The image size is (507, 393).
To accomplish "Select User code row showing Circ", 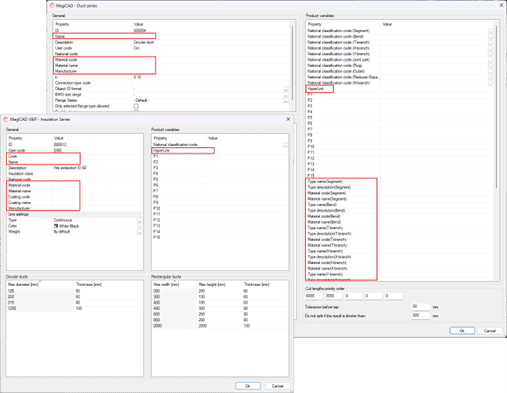I will point(172,48).
